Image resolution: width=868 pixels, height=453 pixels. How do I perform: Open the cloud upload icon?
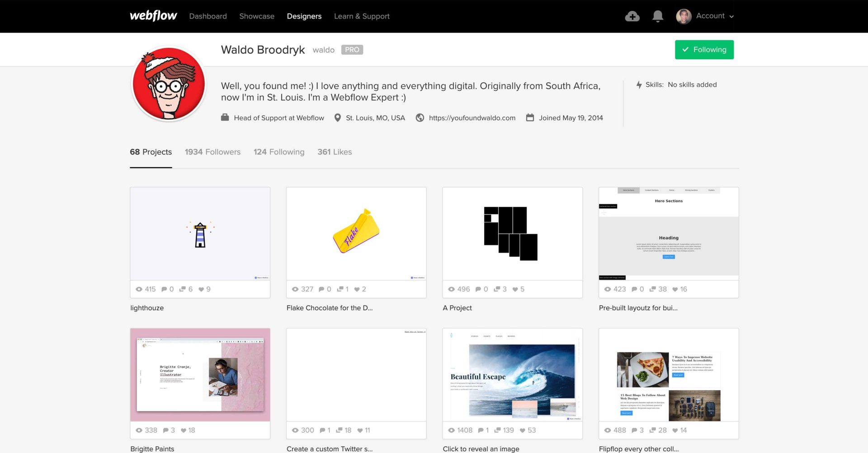tap(632, 16)
